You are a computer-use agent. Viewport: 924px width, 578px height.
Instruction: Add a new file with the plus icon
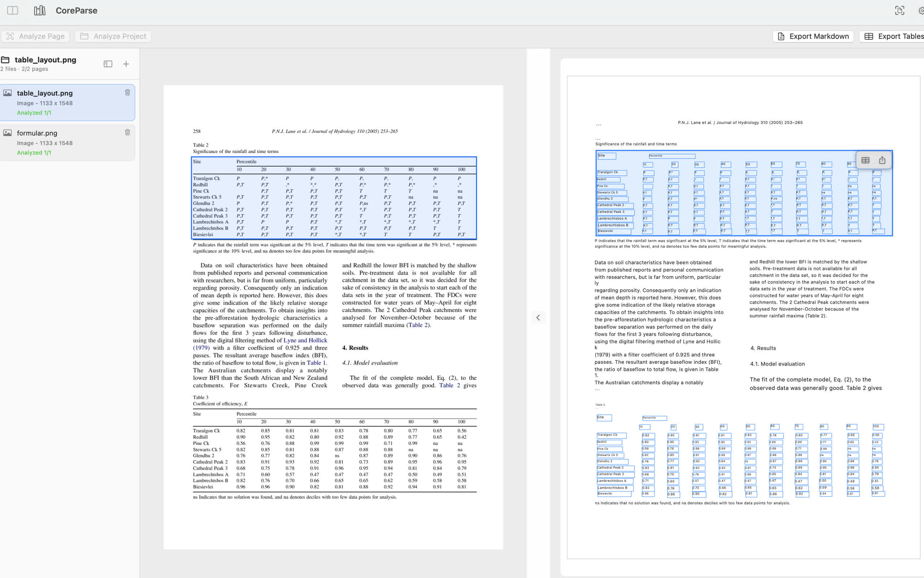126,64
